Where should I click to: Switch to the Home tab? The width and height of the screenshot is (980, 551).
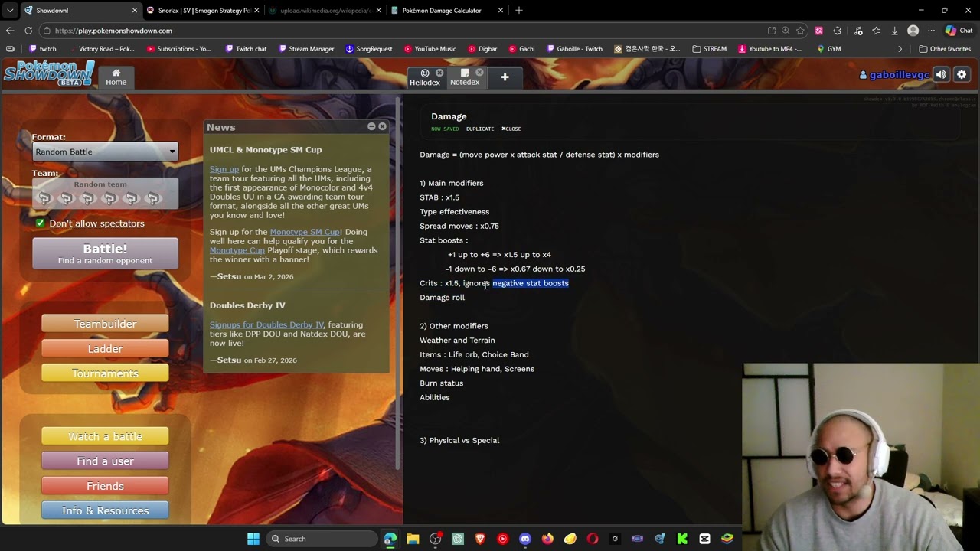116,77
